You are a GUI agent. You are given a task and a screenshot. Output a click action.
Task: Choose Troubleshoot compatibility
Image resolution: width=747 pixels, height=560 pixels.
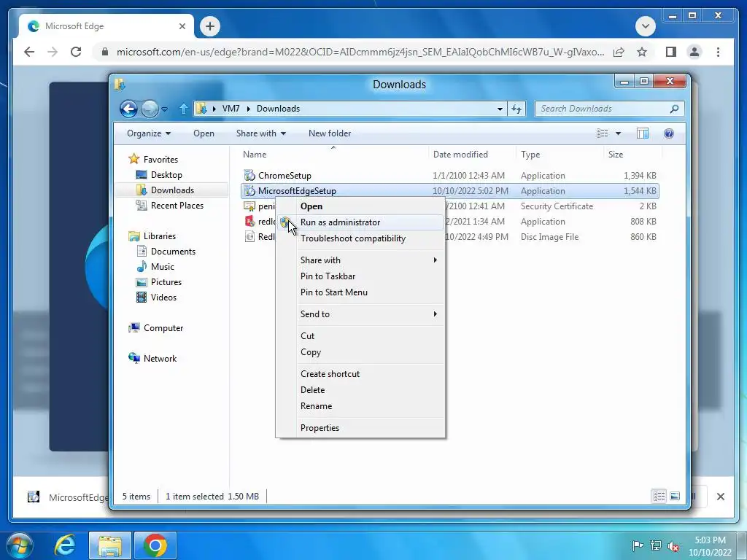pos(360,238)
